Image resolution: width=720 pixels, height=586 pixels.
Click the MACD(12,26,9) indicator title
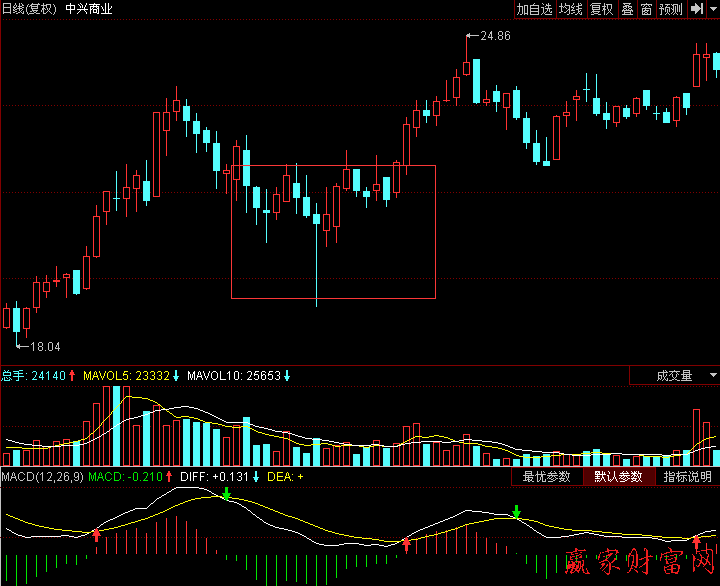click(x=42, y=477)
